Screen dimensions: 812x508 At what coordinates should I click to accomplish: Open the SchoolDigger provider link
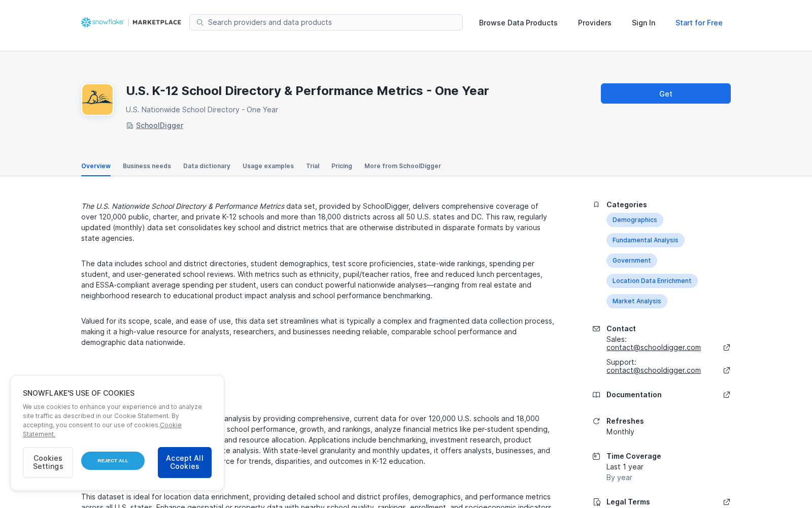tap(159, 125)
